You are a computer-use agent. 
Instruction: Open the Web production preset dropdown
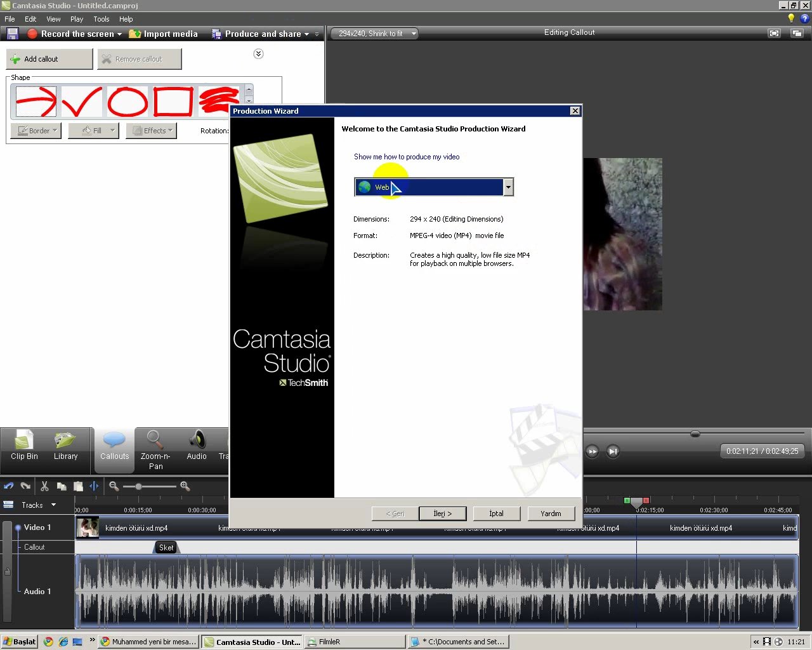[x=508, y=187]
